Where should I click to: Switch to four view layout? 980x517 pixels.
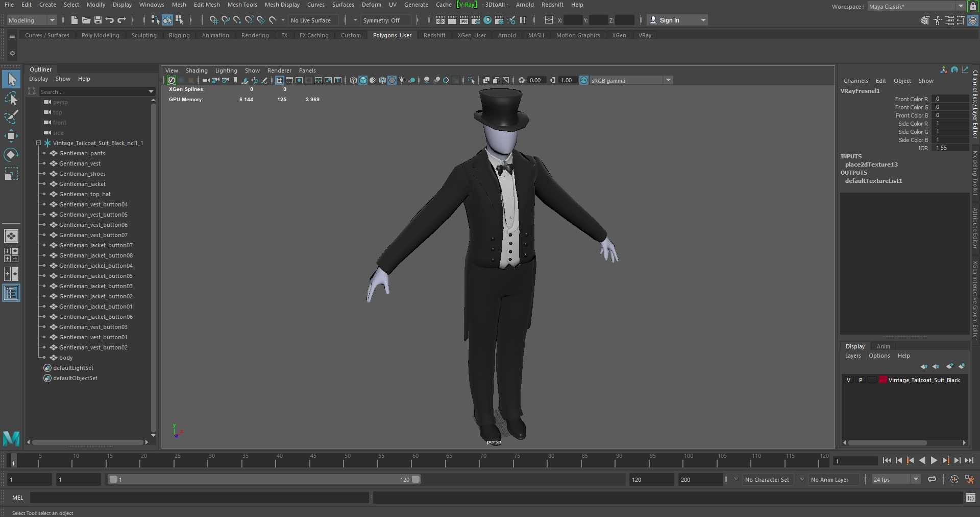(x=11, y=255)
